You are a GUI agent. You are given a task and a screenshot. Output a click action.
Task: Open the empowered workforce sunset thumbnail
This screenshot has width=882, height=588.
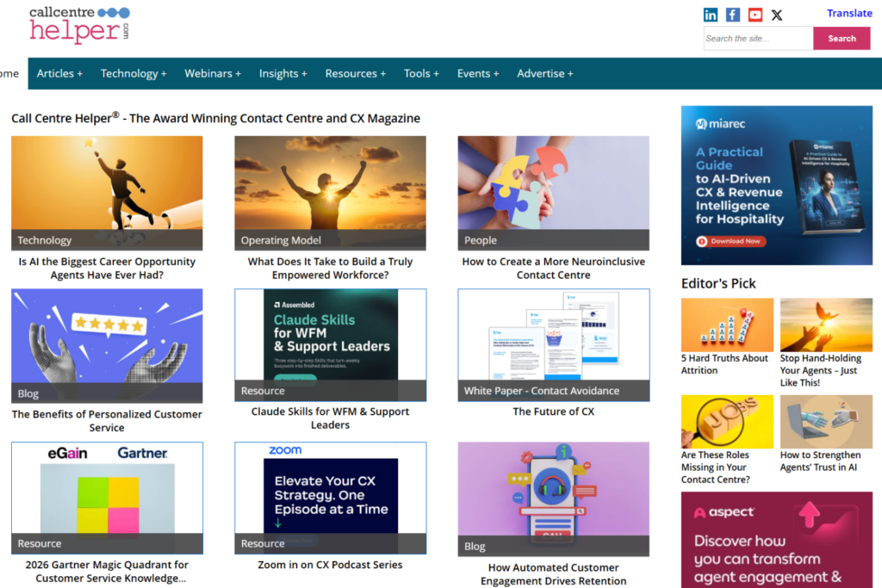pos(330,193)
